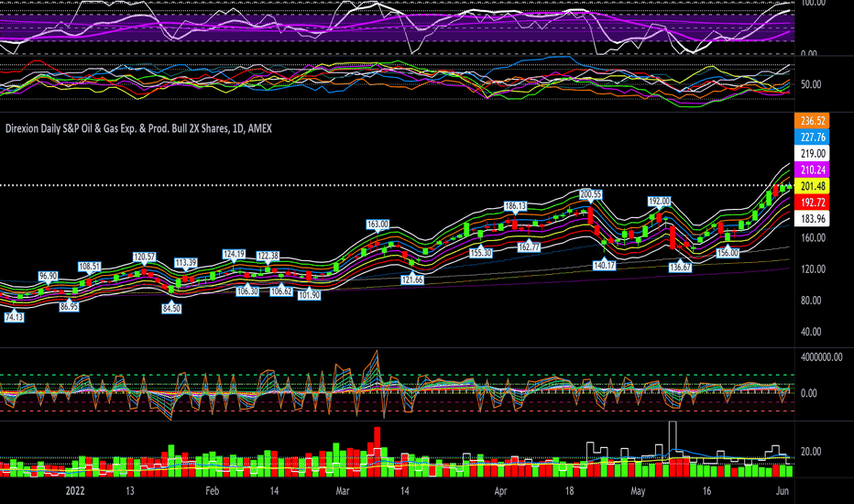The image size is (854, 504).
Task: Click the red 192.72 price tag
Action: pyautogui.click(x=812, y=203)
